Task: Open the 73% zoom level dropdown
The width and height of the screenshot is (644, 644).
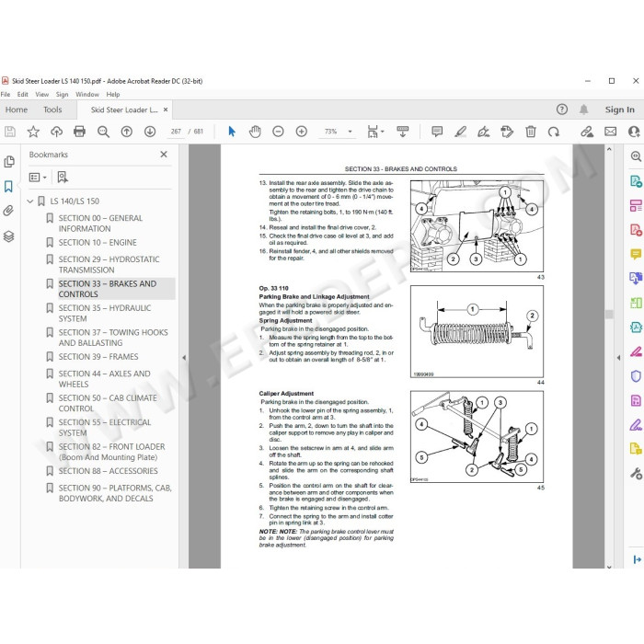Action: click(x=350, y=132)
